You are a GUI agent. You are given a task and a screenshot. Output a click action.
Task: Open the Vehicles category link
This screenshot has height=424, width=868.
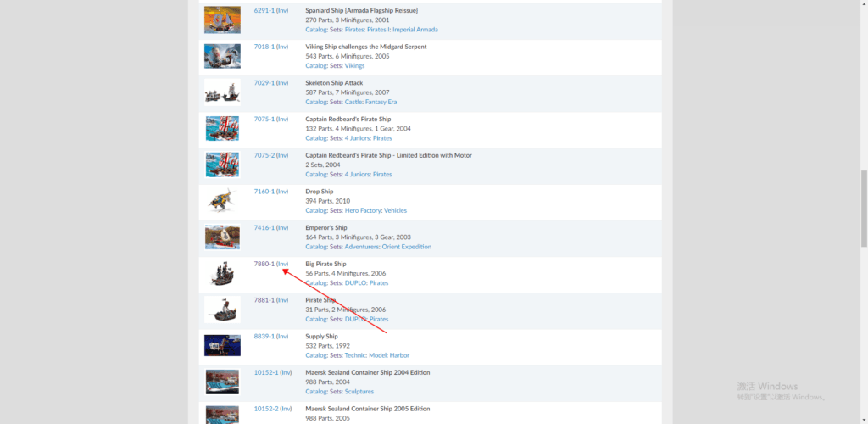(x=396, y=210)
